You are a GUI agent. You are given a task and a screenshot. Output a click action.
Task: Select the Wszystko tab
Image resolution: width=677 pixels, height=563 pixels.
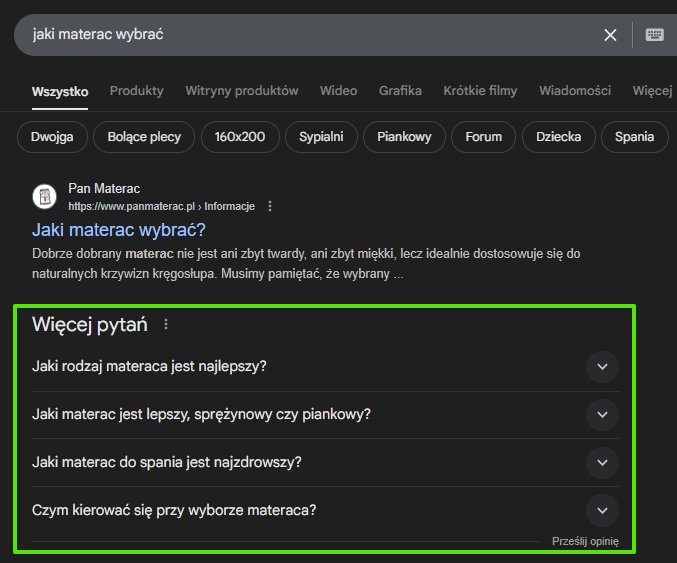[60, 92]
